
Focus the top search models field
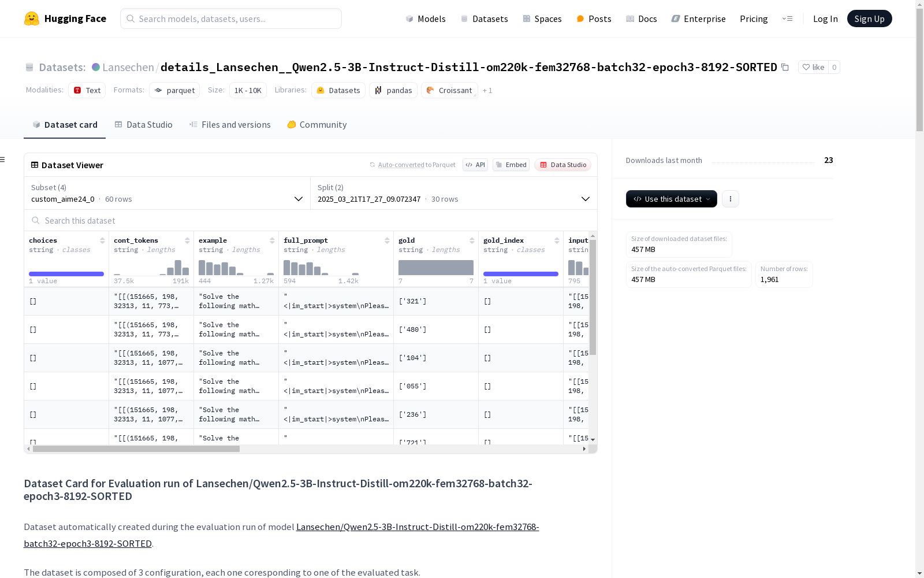pyautogui.click(x=231, y=18)
